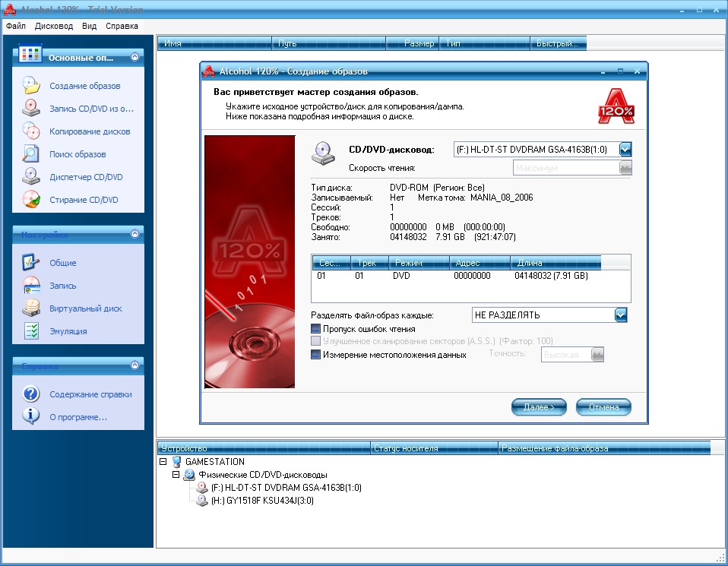Click the Длина column header in track table
This screenshot has height=566, width=728.
(x=555, y=263)
